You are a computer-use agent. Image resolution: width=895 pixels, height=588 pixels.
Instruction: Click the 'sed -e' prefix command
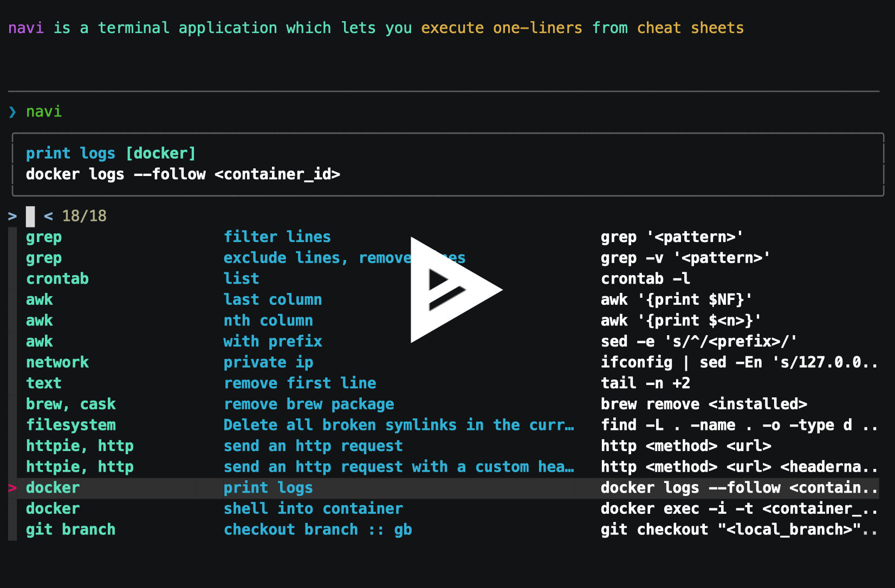pyautogui.click(x=698, y=342)
